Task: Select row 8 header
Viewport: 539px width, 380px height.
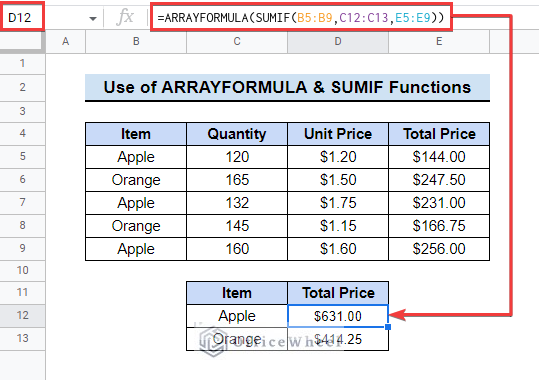Action: pos(22,226)
